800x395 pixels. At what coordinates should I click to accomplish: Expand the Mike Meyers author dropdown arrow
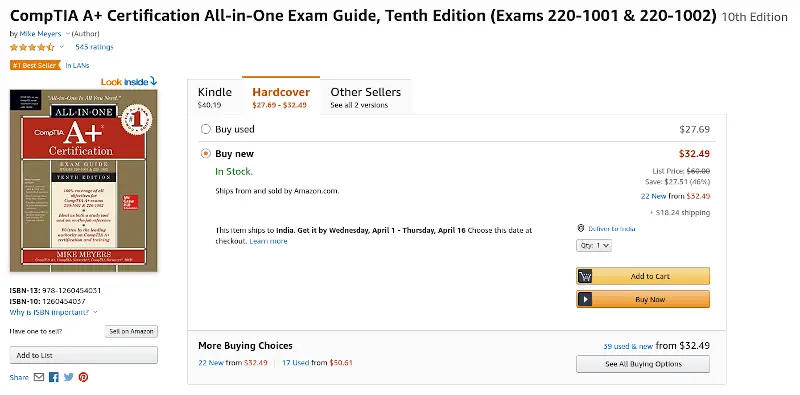pyautogui.click(x=67, y=34)
